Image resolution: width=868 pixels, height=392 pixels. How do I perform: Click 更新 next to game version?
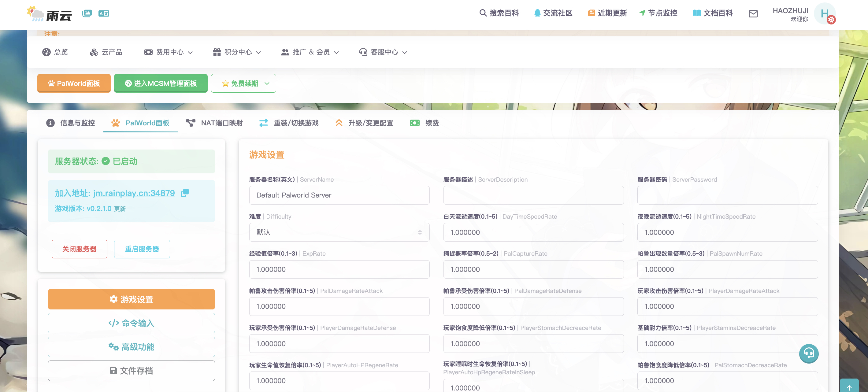(x=120, y=209)
